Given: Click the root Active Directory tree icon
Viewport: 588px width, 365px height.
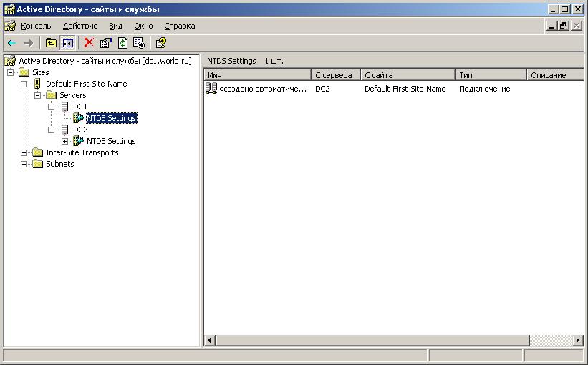Looking at the screenshot, I should (x=10, y=61).
